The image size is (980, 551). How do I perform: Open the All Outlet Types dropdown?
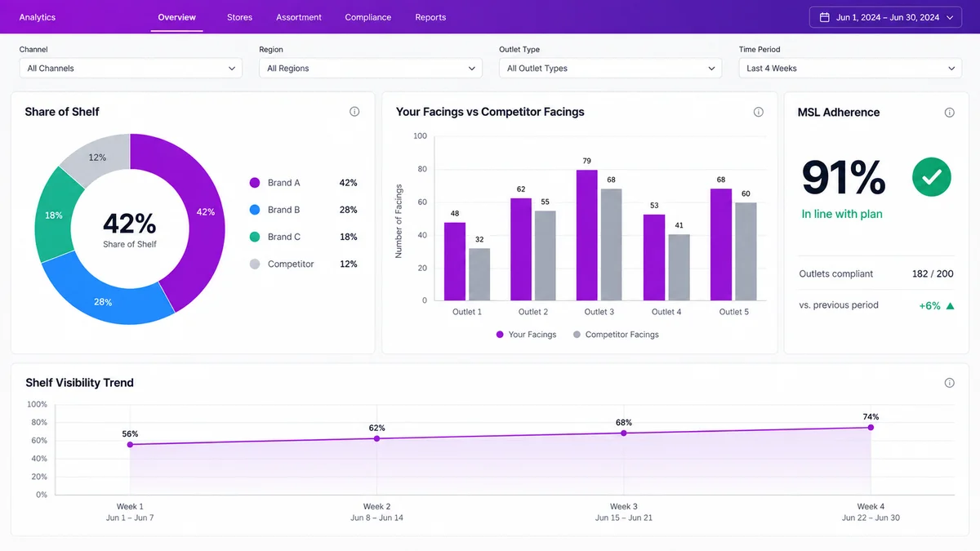pyautogui.click(x=610, y=69)
